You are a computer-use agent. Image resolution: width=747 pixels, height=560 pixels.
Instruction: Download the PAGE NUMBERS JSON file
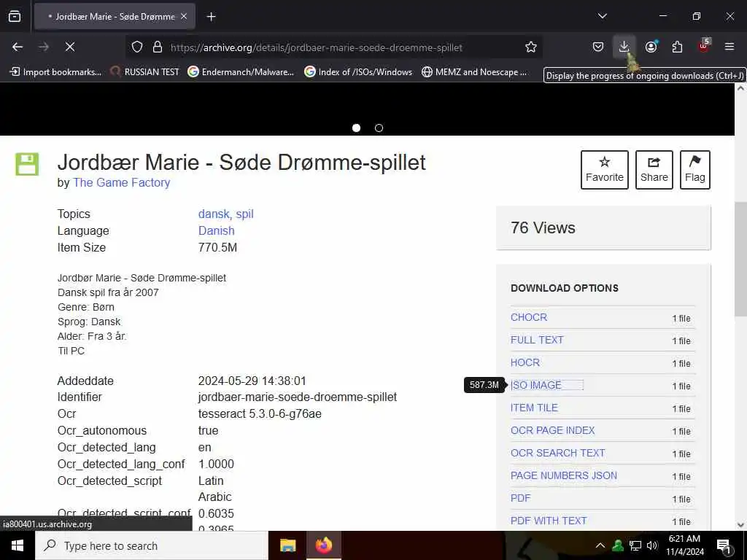(564, 475)
